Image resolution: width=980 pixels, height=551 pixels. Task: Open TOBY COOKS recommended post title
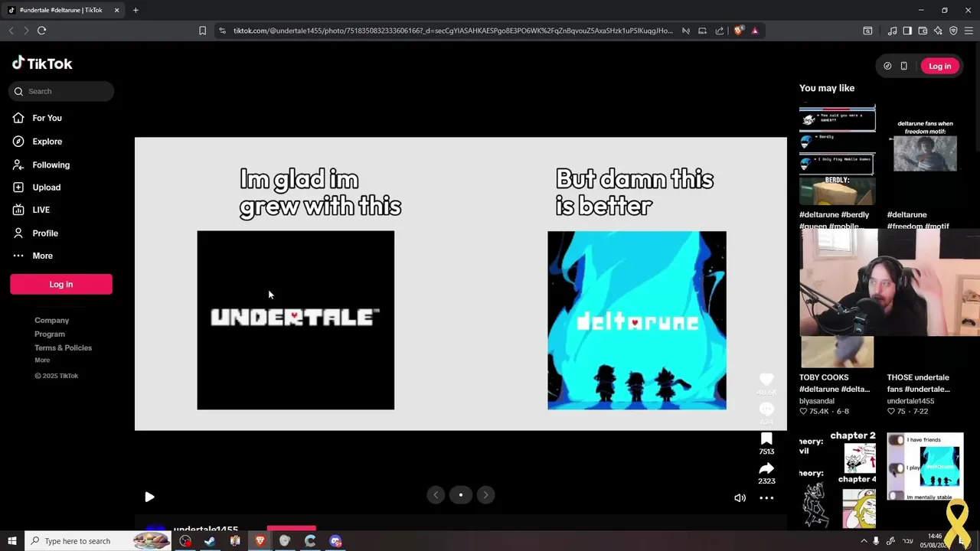pyautogui.click(x=835, y=383)
